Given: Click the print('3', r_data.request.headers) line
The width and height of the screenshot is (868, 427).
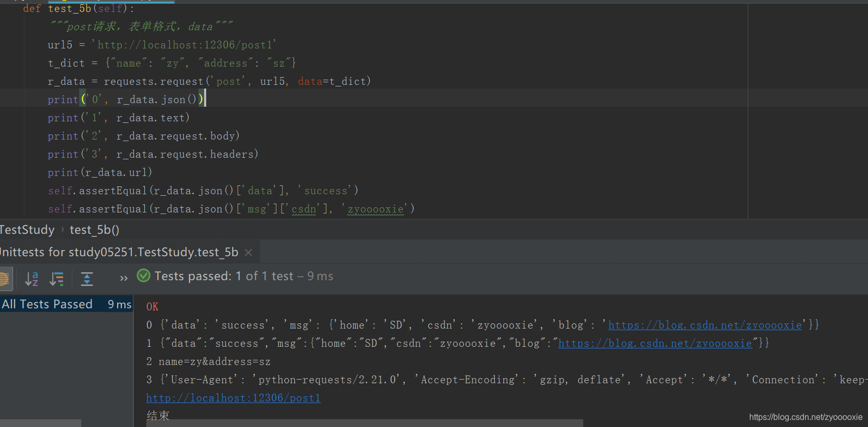Looking at the screenshot, I should tap(153, 154).
